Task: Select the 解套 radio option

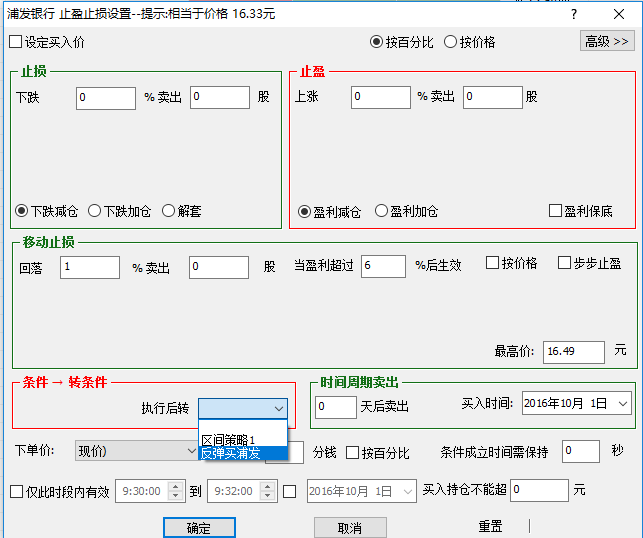Action: coord(168,211)
